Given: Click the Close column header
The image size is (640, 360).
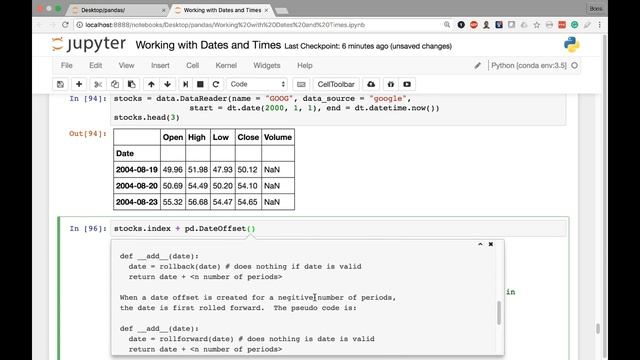Looking at the screenshot, I should [248, 138].
